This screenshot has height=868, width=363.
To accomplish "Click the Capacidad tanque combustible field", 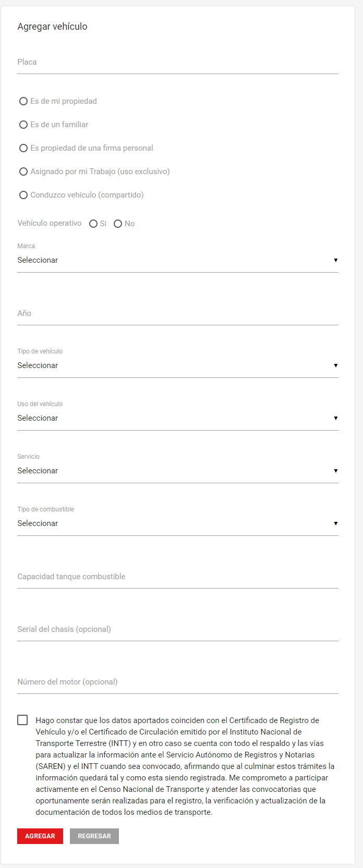I will [x=178, y=577].
